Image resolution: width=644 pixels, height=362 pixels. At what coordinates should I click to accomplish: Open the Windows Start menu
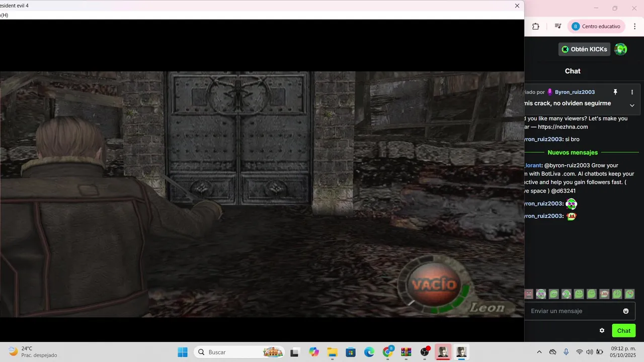tap(182, 352)
